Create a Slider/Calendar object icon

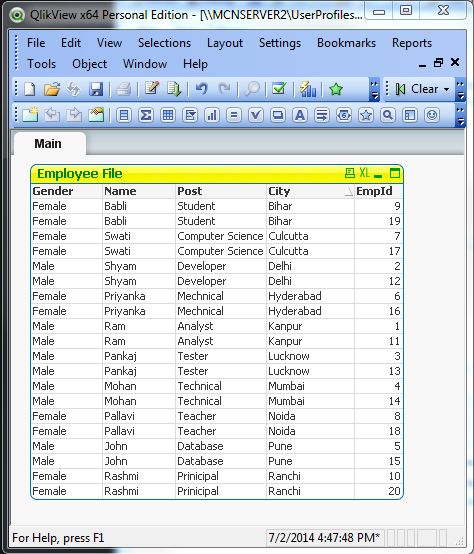(x=344, y=115)
